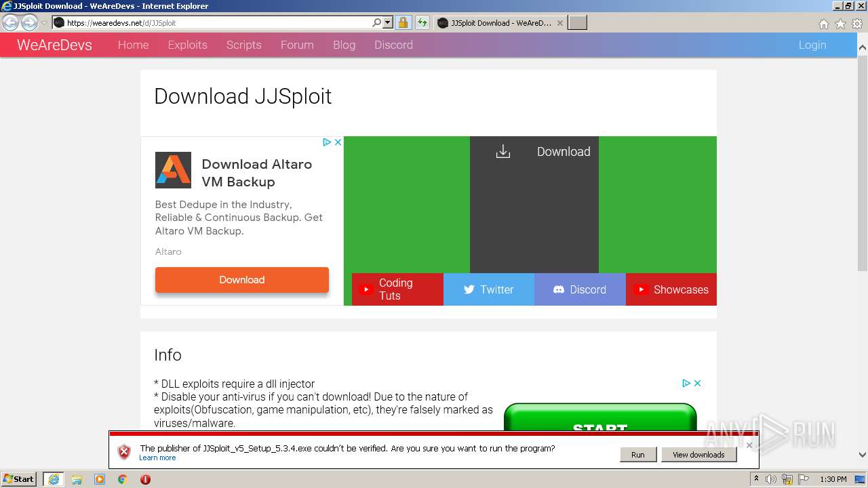
Task: Click the orange Altaro Download button
Action: pyautogui.click(x=242, y=280)
